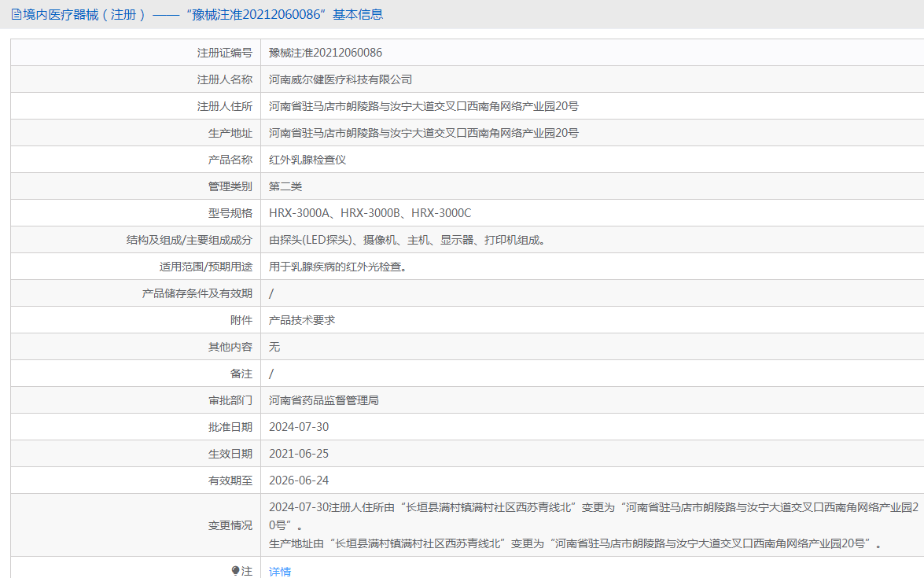Image resolution: width=924 pixels, height=578 pixels.
Task: Select effective date 2021-06-25
Action: pos(299,454)
